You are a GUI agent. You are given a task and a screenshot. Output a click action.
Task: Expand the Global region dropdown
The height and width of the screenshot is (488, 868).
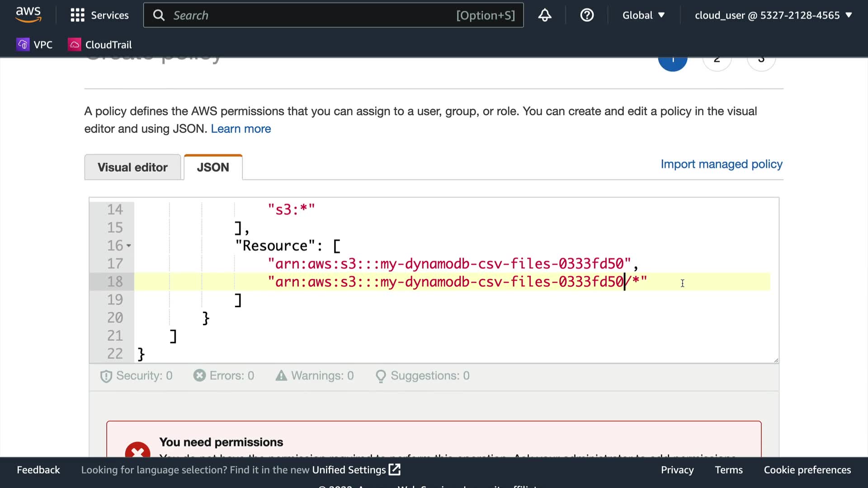(643, 15)
